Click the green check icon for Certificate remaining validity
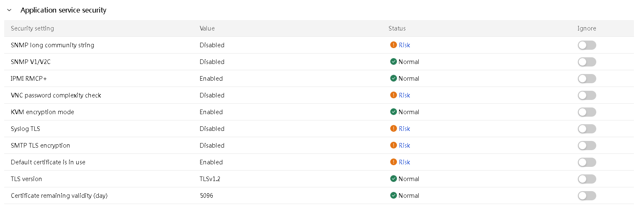The width and height of the screenshot is (644, 207). click(x=393, y=195)
